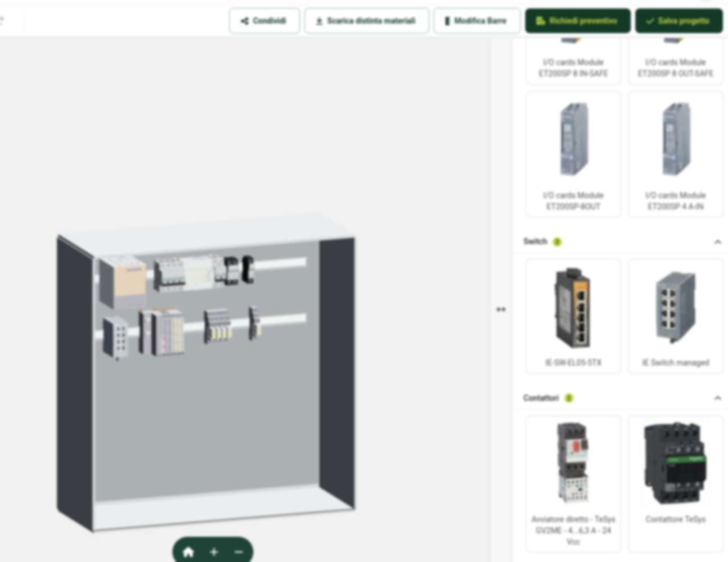Click the share icon in Condividi
Viewport: 728px width, 562px height.
[244, 21]
